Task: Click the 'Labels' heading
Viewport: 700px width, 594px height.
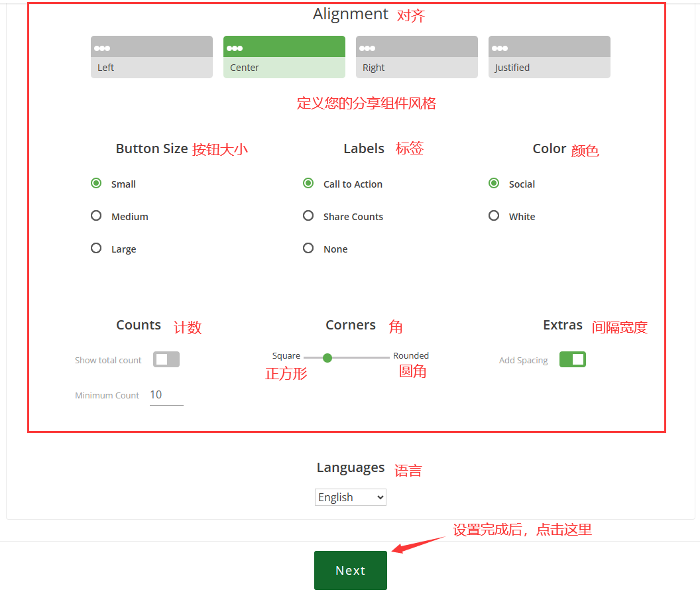Action: (x=364, y=148)
